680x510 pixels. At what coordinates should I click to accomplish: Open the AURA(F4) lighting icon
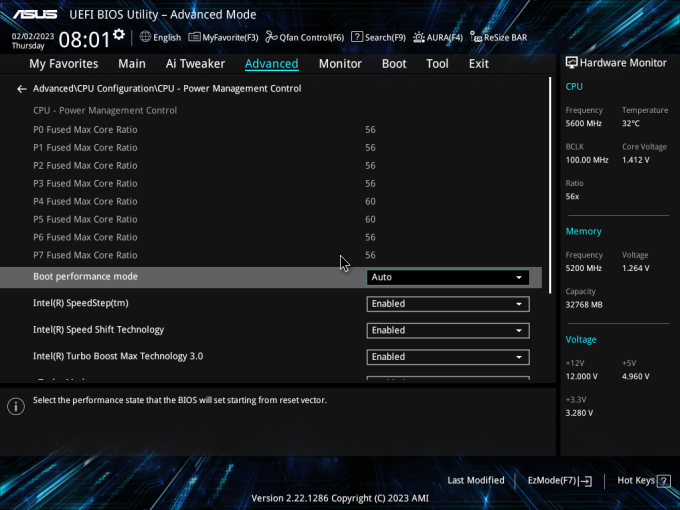coord(419,37)
